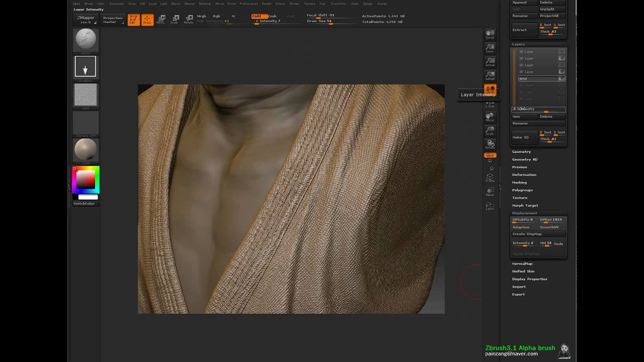
Task: Select the Move tool in top toolbar
Action: 160,20
